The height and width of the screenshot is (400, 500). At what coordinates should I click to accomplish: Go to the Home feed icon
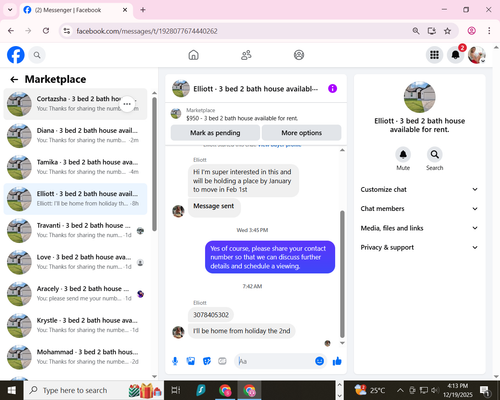coord(193,55)
